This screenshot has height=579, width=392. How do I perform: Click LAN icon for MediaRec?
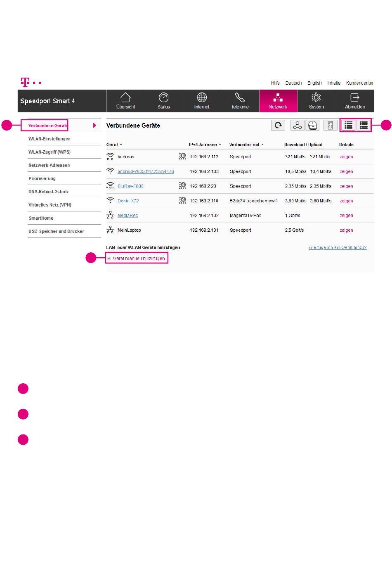(x=110, y=215)
